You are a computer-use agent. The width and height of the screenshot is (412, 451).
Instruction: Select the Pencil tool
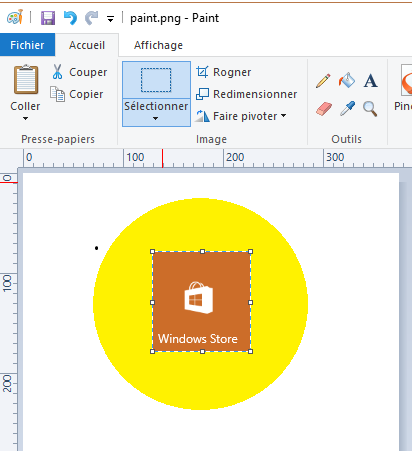pos(323,81)
